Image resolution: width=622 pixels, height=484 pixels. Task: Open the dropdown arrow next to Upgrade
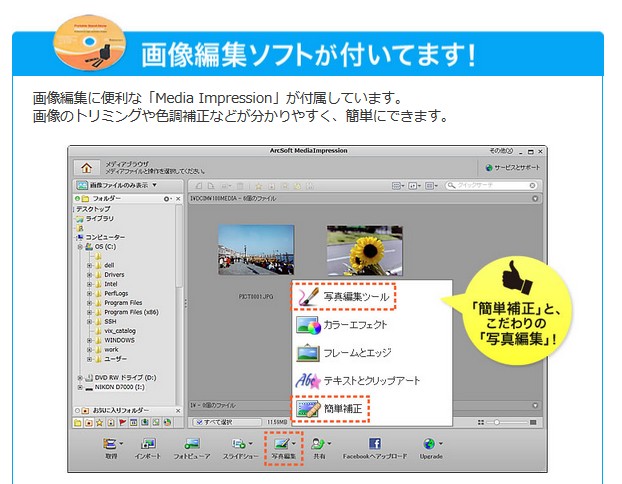click(x=441, y=444)
